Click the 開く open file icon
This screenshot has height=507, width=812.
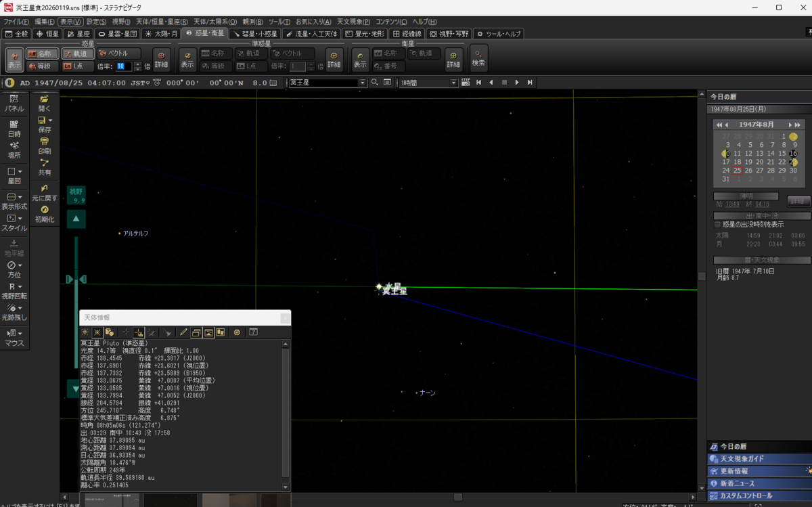(x=45, y=103)
